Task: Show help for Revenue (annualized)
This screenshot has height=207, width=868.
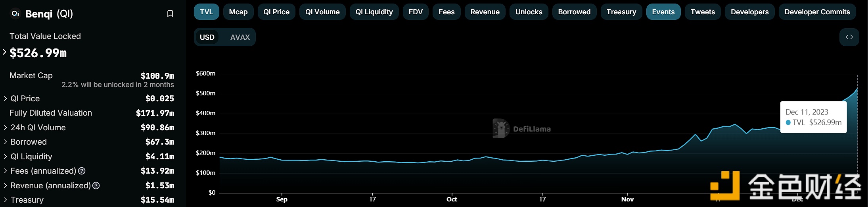Action: (96, 186)
